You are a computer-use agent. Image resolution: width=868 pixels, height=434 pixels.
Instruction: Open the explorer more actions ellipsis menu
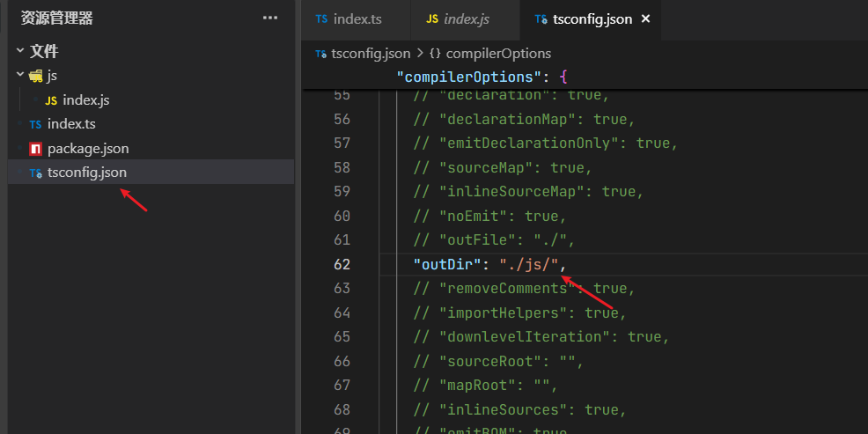click(x=269, y=18)
